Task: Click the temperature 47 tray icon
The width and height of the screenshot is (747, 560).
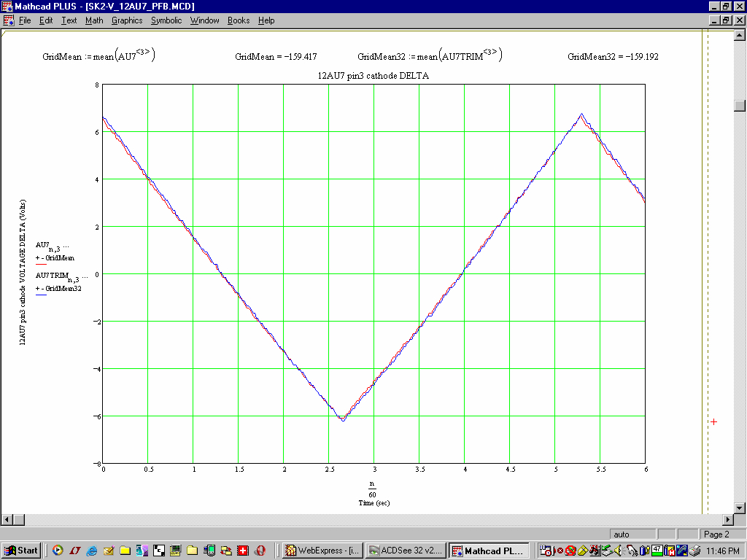Action: (x=657, y=551)
